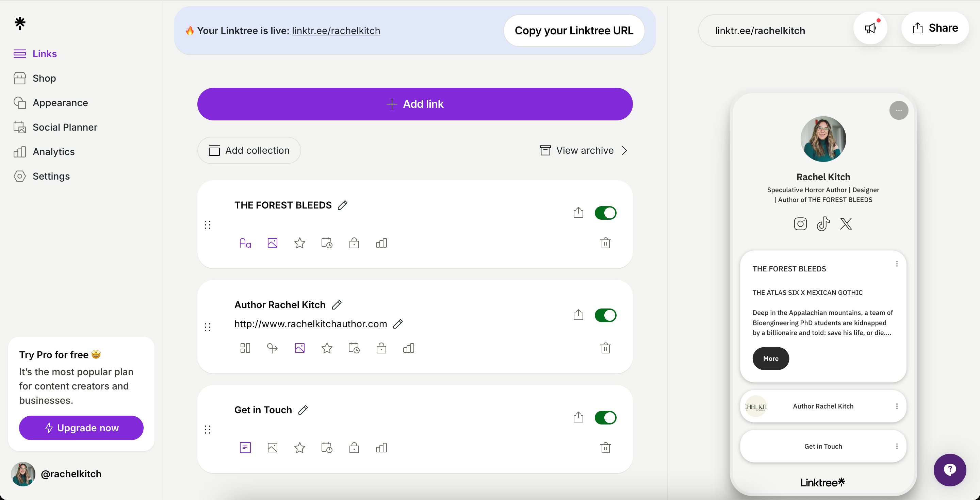Open the analytics chart icon on THE FOREST BLEEDS
Screen dimensions: 980x500
(x=381, y=243)
